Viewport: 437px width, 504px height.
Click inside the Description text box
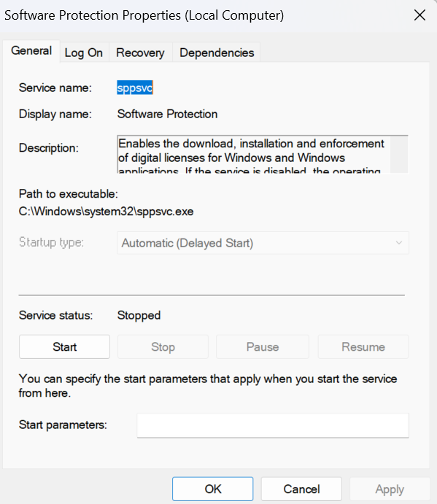[254, 155]
